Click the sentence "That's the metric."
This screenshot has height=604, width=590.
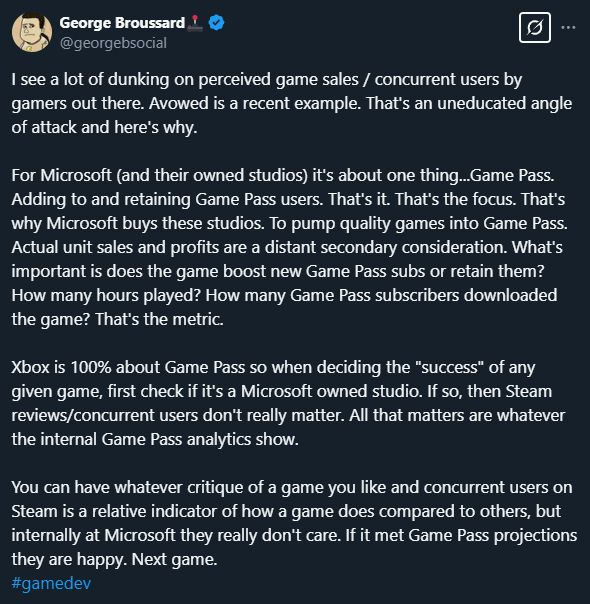pyautogui.click(x=159, y=319)
